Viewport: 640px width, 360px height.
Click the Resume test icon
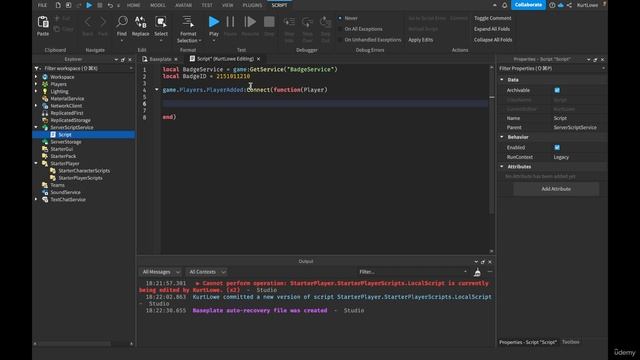tap(250, 22)
